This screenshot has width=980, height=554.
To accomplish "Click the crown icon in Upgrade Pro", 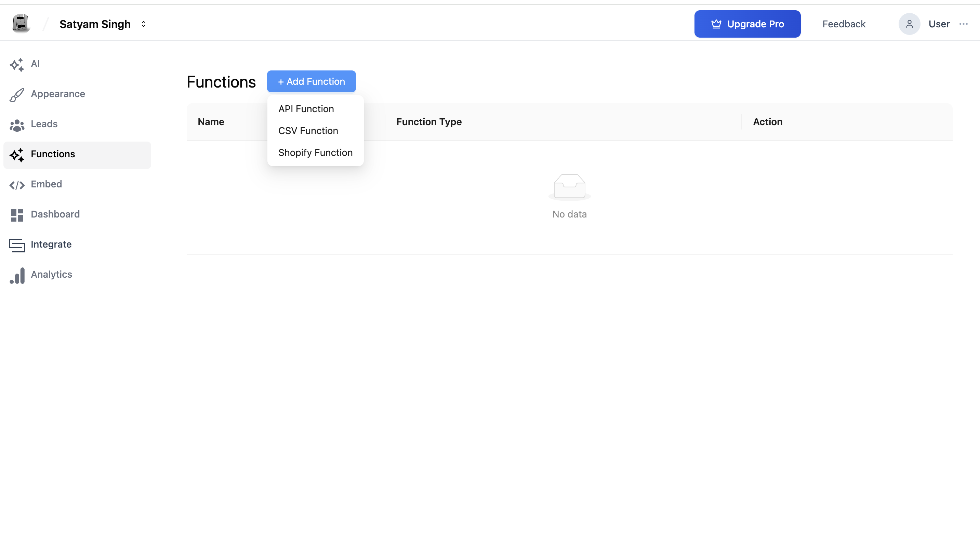I will 716,24.
